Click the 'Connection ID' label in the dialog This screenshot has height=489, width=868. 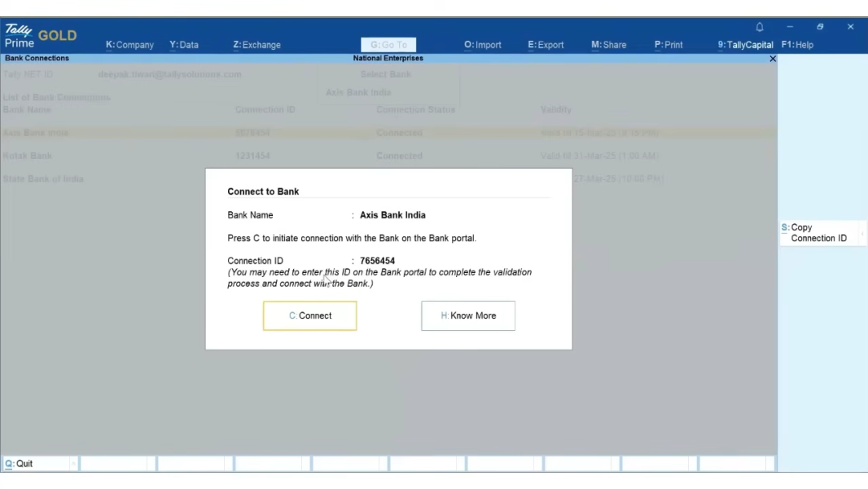(255, 261)
